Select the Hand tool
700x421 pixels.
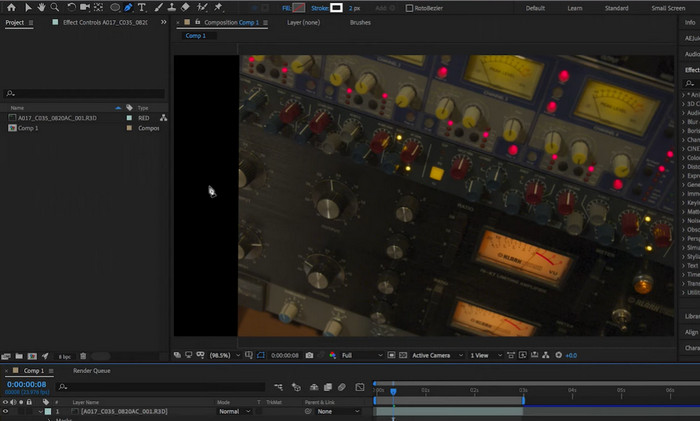point(41,7)
